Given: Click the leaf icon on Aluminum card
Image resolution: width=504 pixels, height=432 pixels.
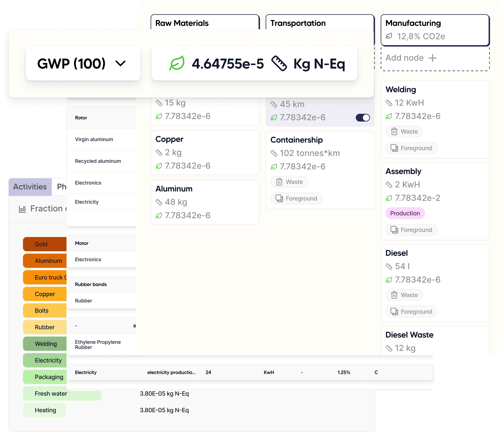Looking at the screenshot, I should point(159,216).
